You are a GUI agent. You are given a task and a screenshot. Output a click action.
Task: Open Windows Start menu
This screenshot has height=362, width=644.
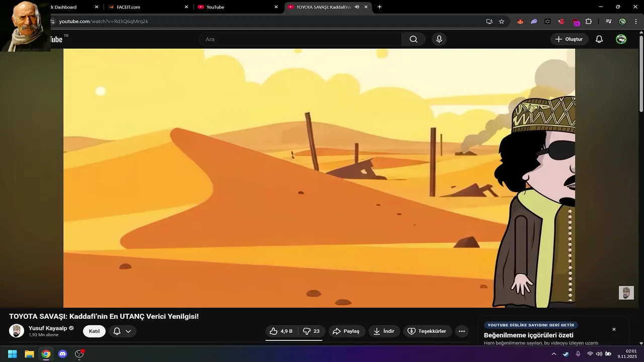click(12, 354)
